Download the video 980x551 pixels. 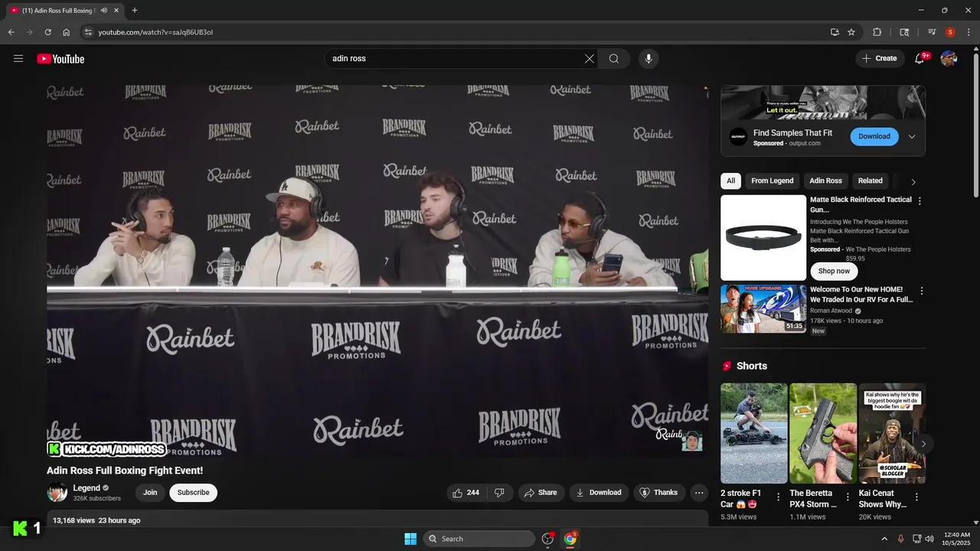pos(599,493)
